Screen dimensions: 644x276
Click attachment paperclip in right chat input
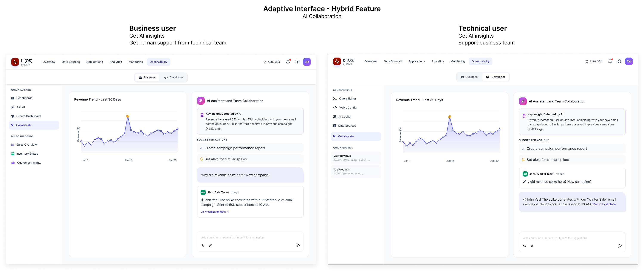[x=532, y=246]
